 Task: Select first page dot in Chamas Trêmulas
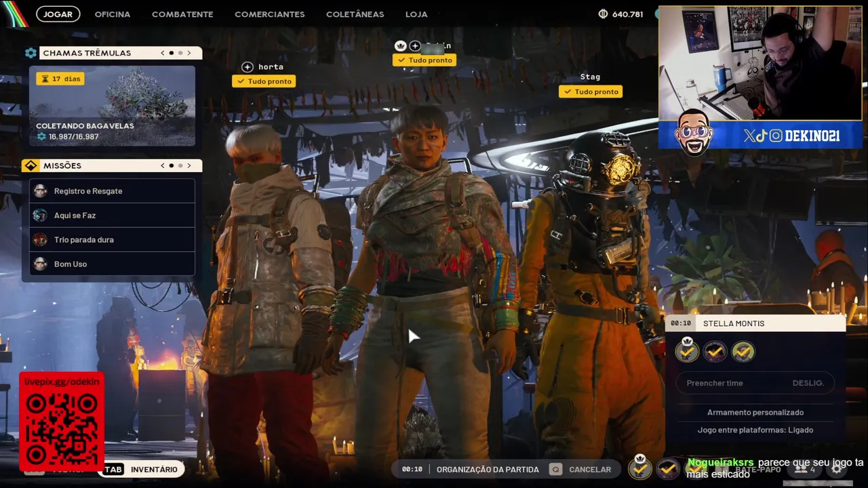171,53
